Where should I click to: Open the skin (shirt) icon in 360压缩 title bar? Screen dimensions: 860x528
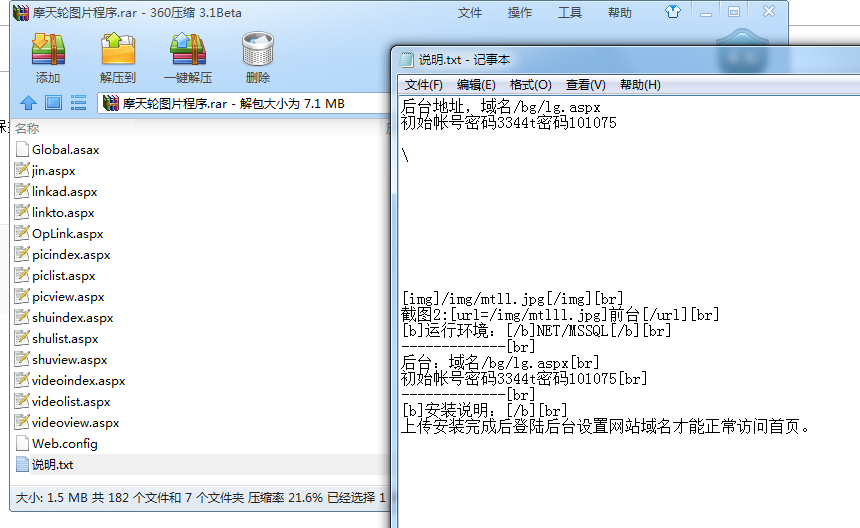[673, 12]
